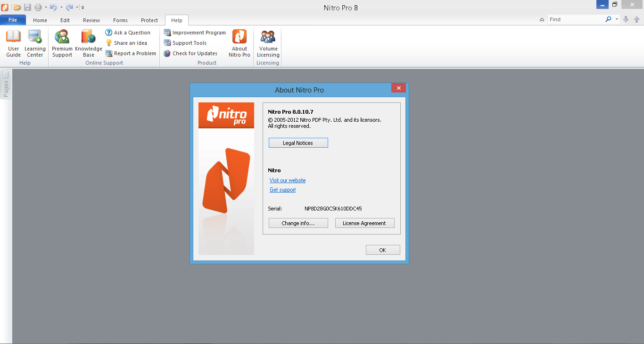Open the License Agreement
This screenshot has height=344, width=644.
[x=364, y=223]
